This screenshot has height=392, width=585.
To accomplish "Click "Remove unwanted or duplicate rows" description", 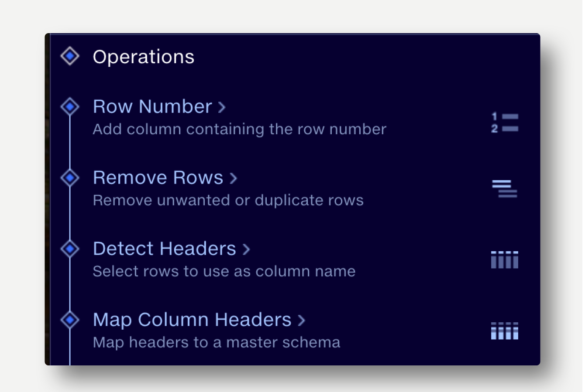I will click(228, 201).
